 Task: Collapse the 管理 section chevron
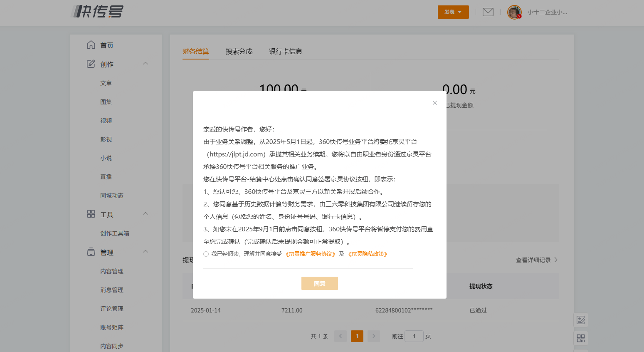[x=146, y=251]
